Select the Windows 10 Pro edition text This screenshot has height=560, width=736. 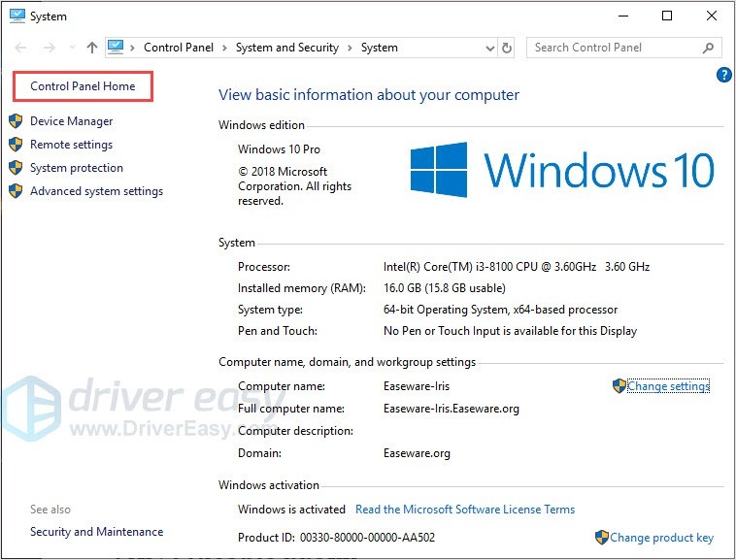click(x=279, y=149)
